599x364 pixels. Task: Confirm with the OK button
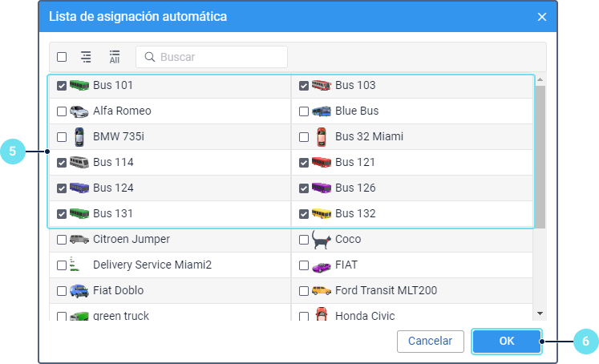click(x=507, y=341)
